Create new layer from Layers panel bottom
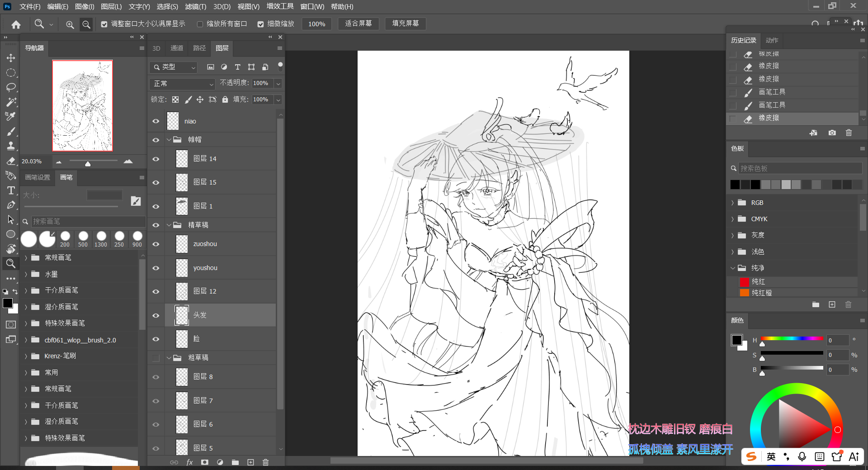 (250, 462)
